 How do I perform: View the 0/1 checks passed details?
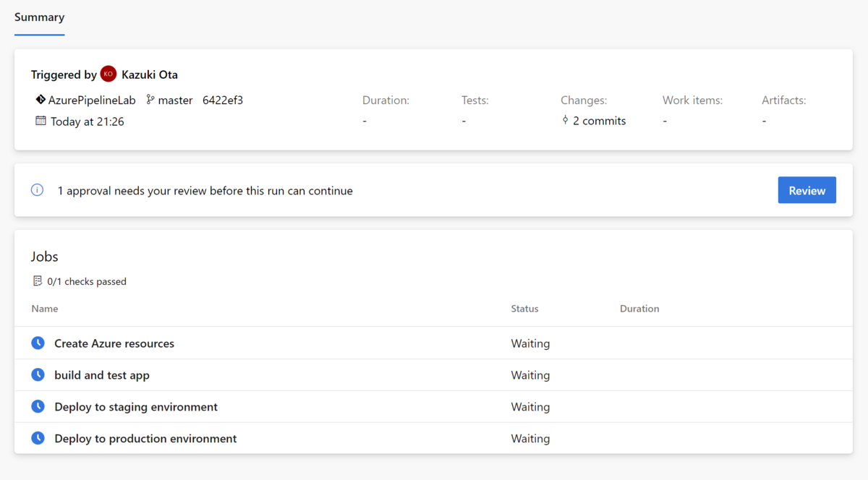[x=86, y=282]
